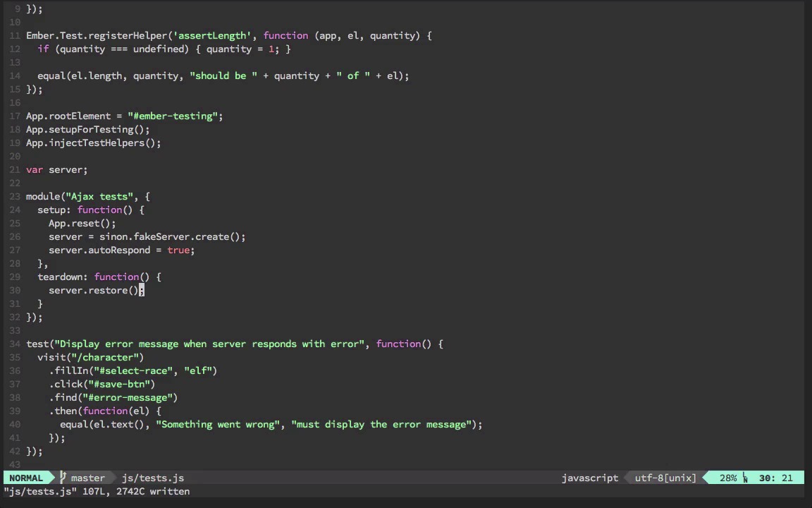812x508 pixels.
Task: Click el.length on line 14
Action: pyautogui.click(x=97, y=75)
